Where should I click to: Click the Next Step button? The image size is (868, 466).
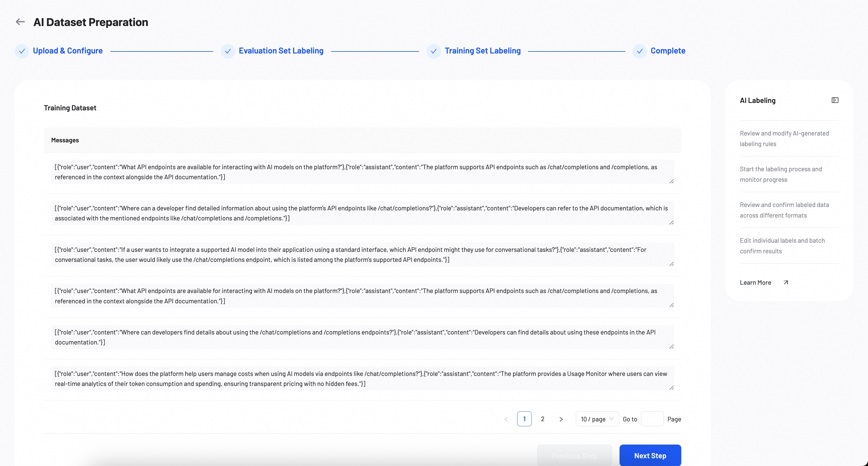pos(650,455)
